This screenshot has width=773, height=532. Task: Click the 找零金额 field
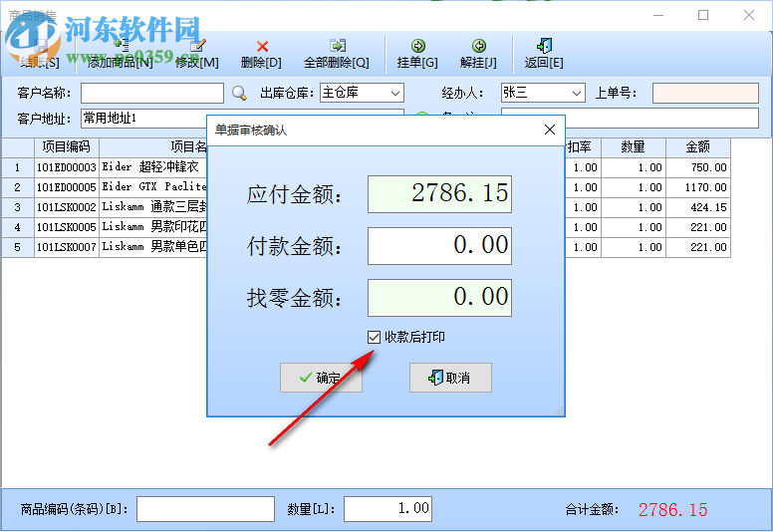tap(439, 298)
